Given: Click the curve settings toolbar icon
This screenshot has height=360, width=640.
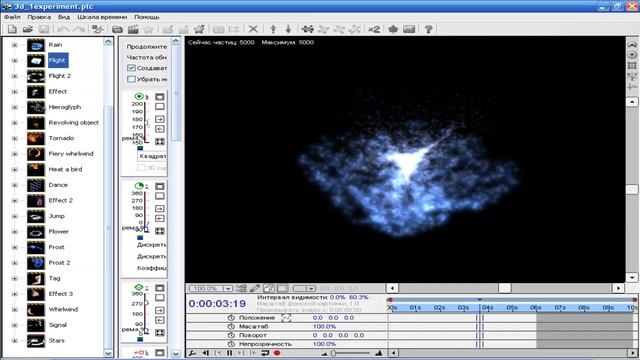Looking at the screenshot, I should click(98, 29).
